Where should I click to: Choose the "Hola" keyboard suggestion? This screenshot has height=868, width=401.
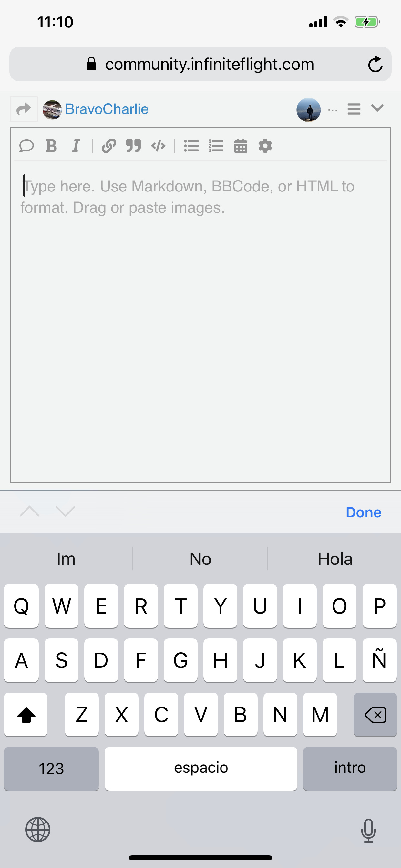click(334, 559)
